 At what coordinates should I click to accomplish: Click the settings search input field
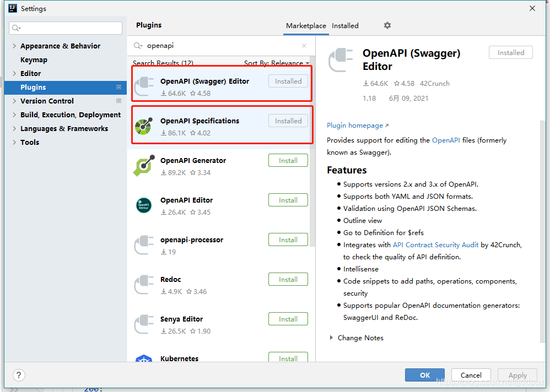66,28
